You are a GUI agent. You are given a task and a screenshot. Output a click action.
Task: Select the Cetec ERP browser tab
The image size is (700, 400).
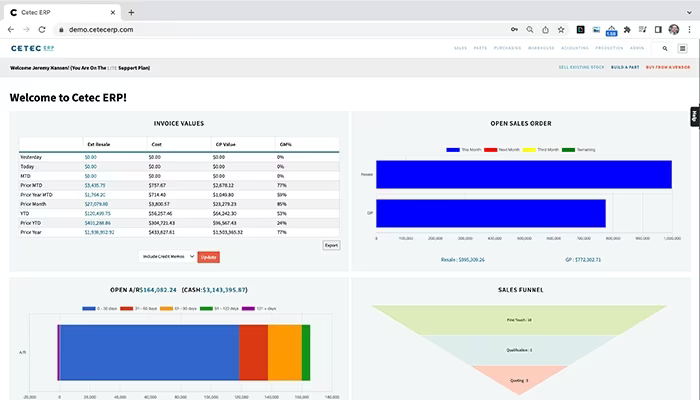pos(62,12)
